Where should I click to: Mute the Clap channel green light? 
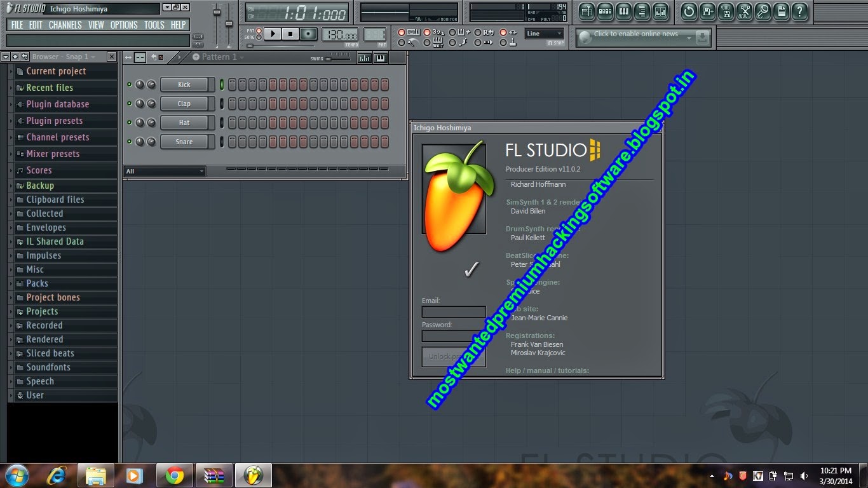pyautogui.click(x=130, y=104)
